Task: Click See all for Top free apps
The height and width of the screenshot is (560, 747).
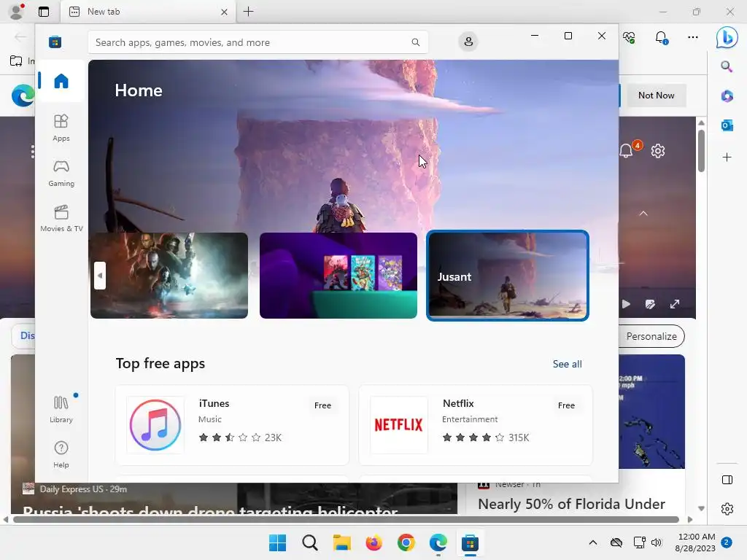Action: (567, 364)
